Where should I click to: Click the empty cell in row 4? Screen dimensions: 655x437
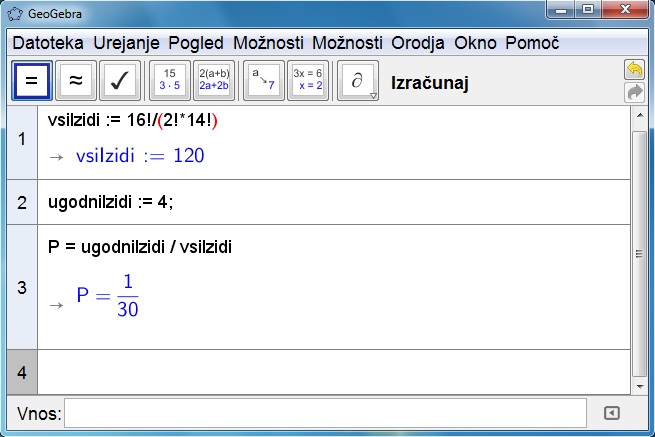(334, 372)
